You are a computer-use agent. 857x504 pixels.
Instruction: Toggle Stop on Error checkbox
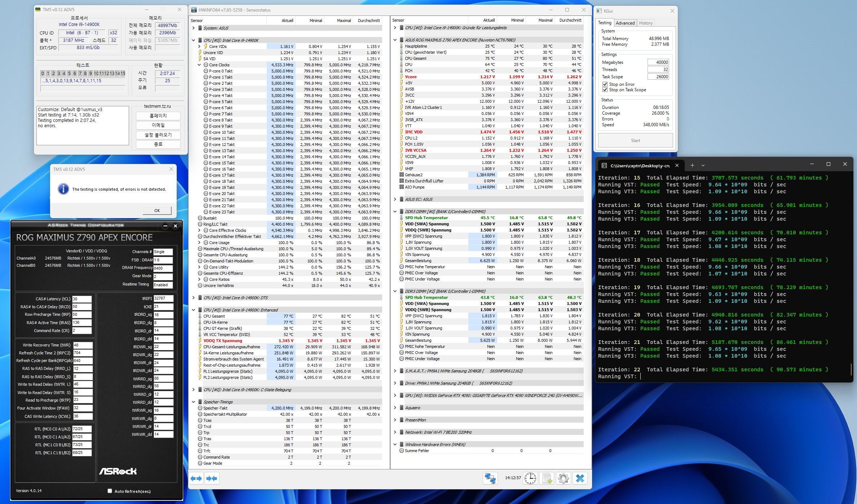click(x=605, y=84)
